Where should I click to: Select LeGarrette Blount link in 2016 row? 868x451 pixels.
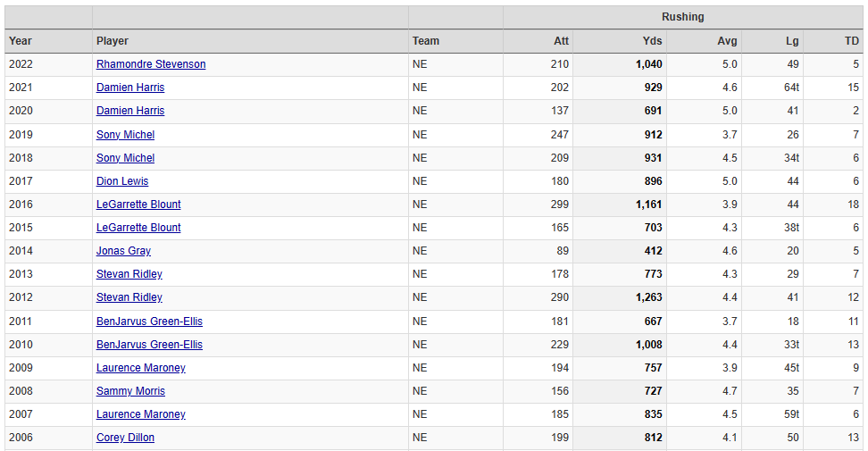pyautogui.click(x=138, y=205)
